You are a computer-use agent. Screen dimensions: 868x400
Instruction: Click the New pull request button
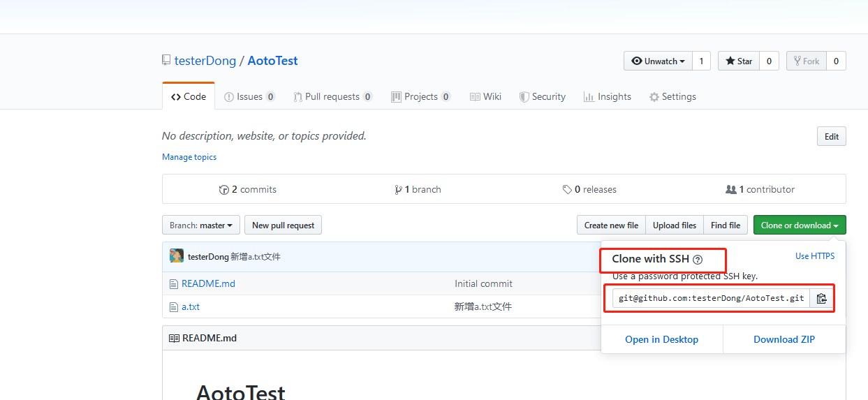point(283,225)
